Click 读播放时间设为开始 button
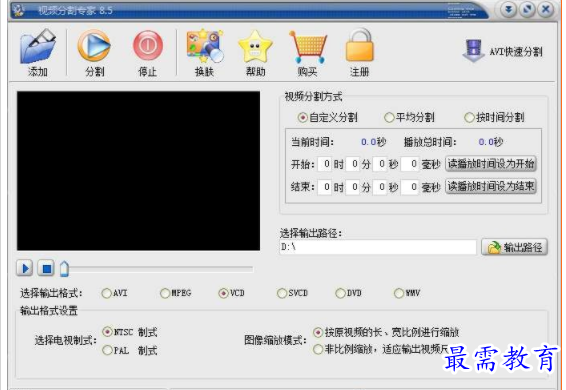566x390 pixels. click(x=491, y=164)
